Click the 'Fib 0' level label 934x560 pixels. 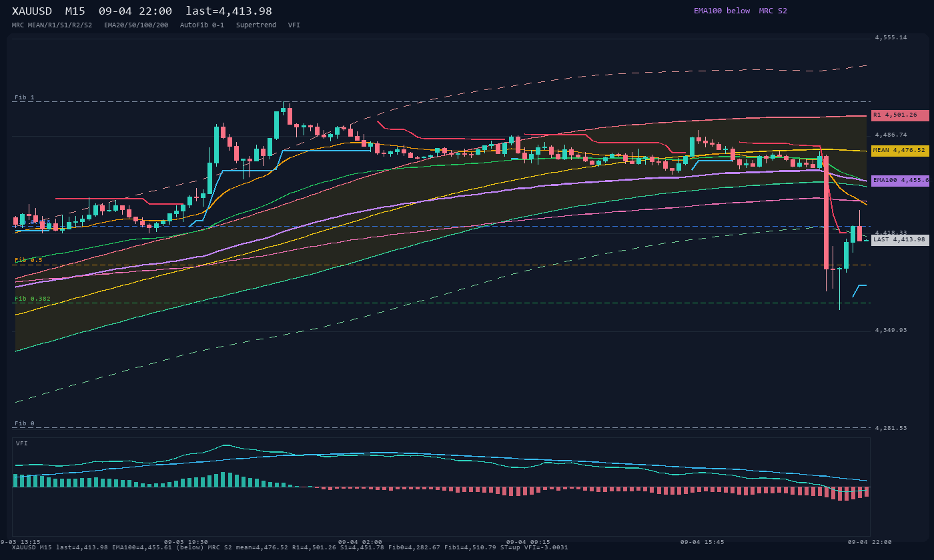point(25,424)
